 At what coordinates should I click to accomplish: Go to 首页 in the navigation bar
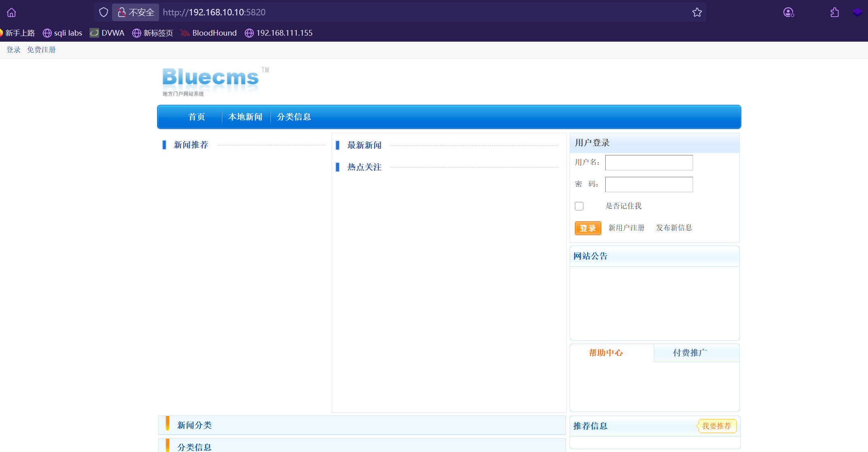click(197, 117)
